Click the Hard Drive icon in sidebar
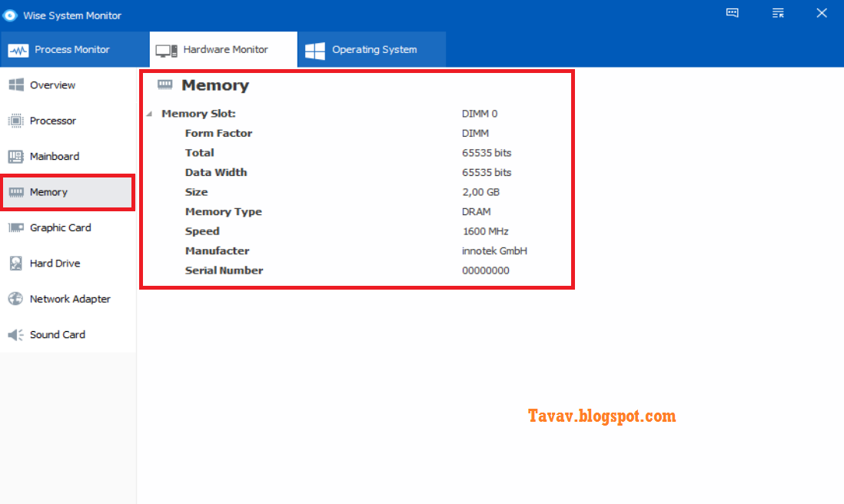This screenshot has width=844, height=504. point(15,263)
